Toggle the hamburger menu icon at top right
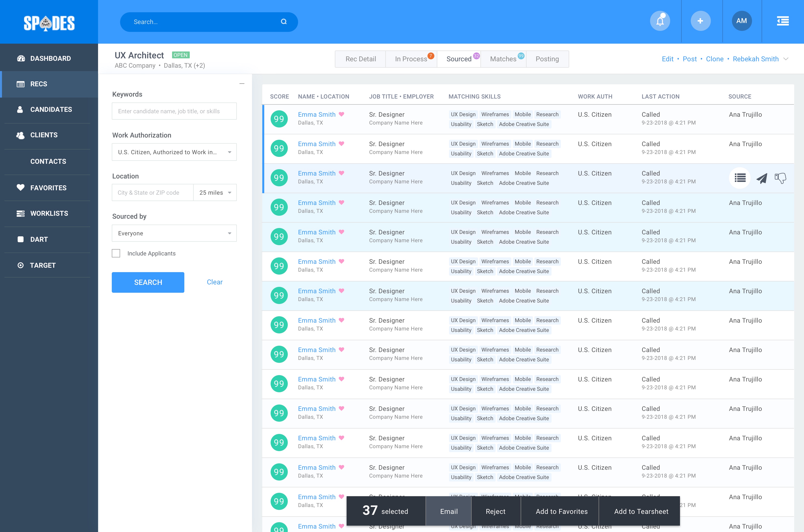804x532 pixels. (x=783, y=21)
